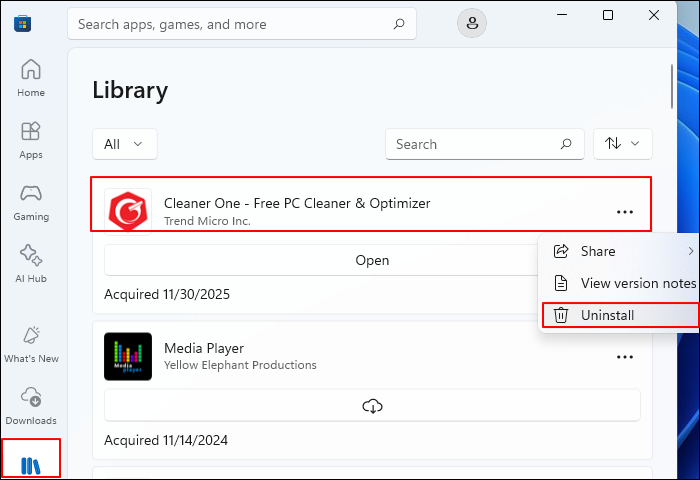This screenshot has height=480, width=700.
Task: Open more options for Media Player
Action: (x=625, y=357)
